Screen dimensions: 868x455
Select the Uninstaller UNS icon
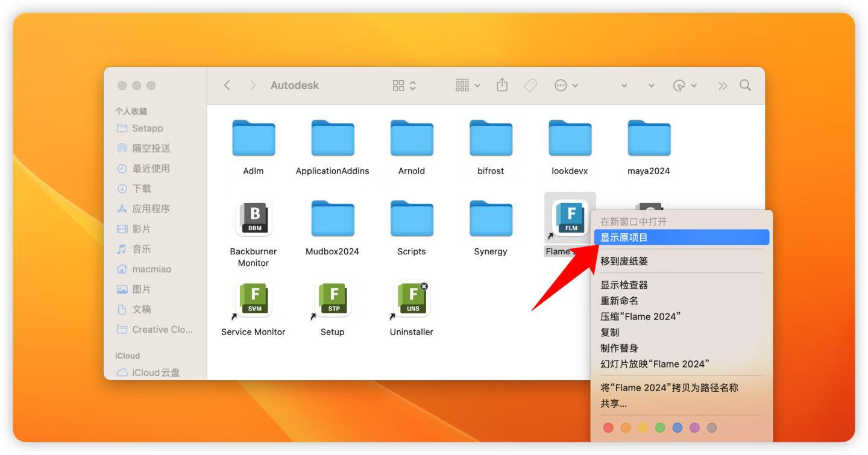[412, 299]
